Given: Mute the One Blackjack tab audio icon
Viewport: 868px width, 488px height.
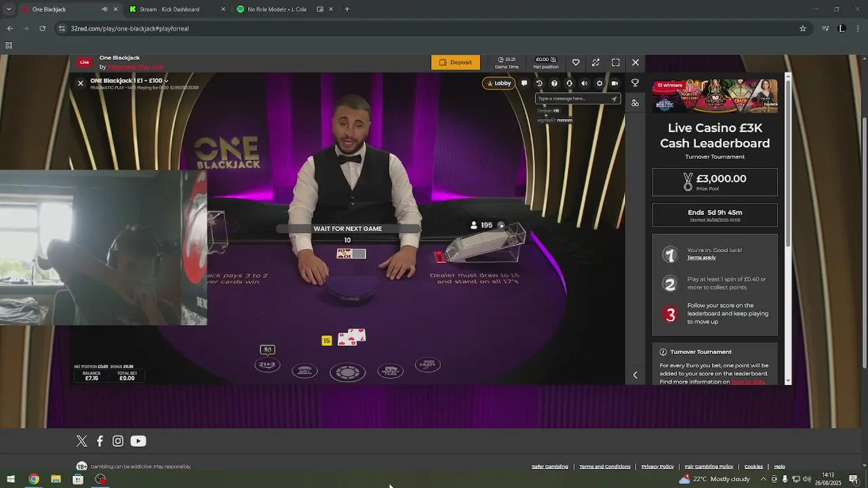Looking at the screenshot, I should (104, 9).
